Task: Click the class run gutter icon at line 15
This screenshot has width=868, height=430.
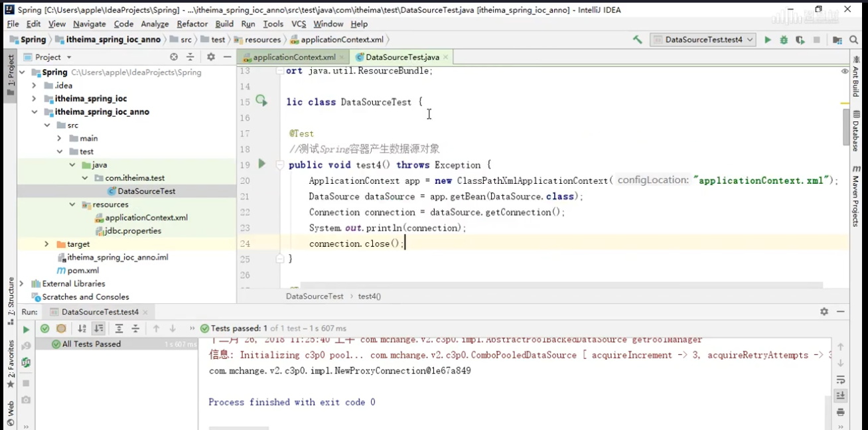Action: coord(261,101)
